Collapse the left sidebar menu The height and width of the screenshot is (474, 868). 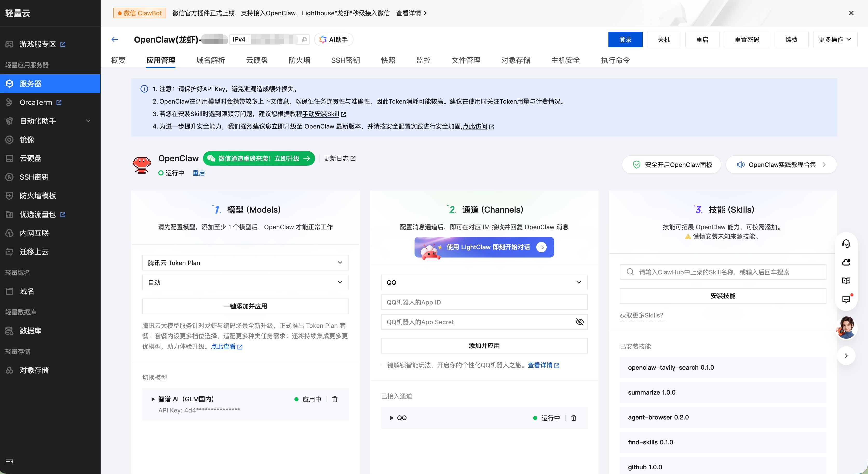coord(9,461)
